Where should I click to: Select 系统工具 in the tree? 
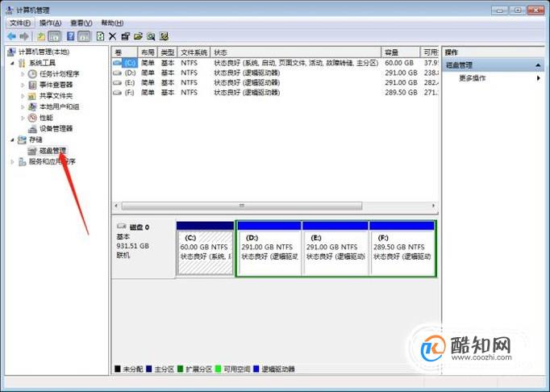[42, 63]
